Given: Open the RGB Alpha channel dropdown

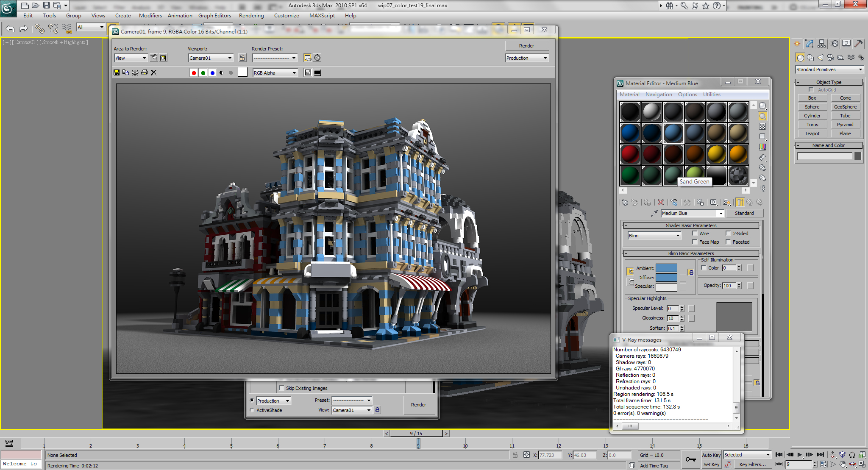Looking at the screenshot, I should point(293,72).
